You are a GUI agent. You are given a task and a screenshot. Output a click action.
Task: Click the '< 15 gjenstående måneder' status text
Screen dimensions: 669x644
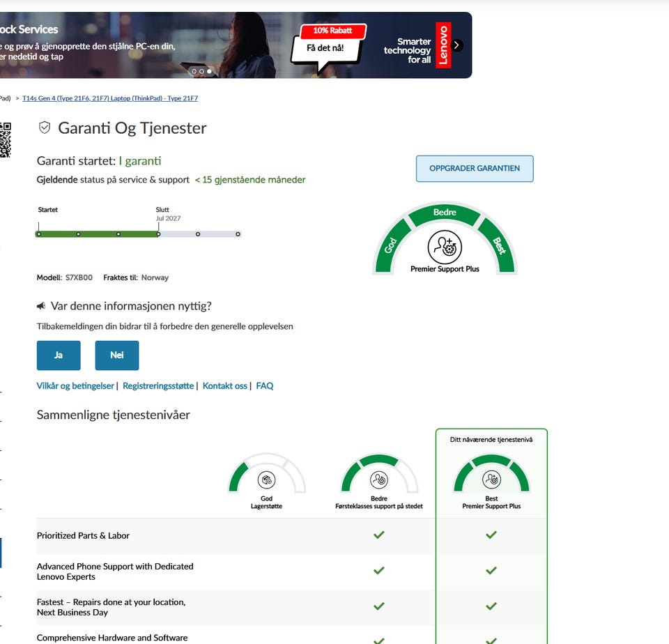point(250,180)
